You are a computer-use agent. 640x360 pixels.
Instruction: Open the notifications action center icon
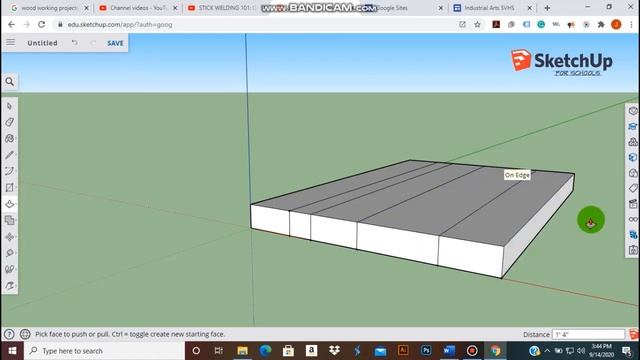(x=627, y=351)
